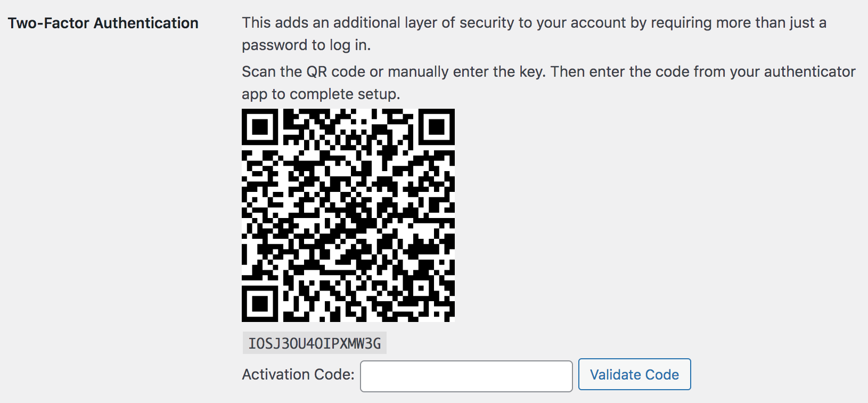
Task: Click the word "requiring" in the description
Action: (681, 23)
